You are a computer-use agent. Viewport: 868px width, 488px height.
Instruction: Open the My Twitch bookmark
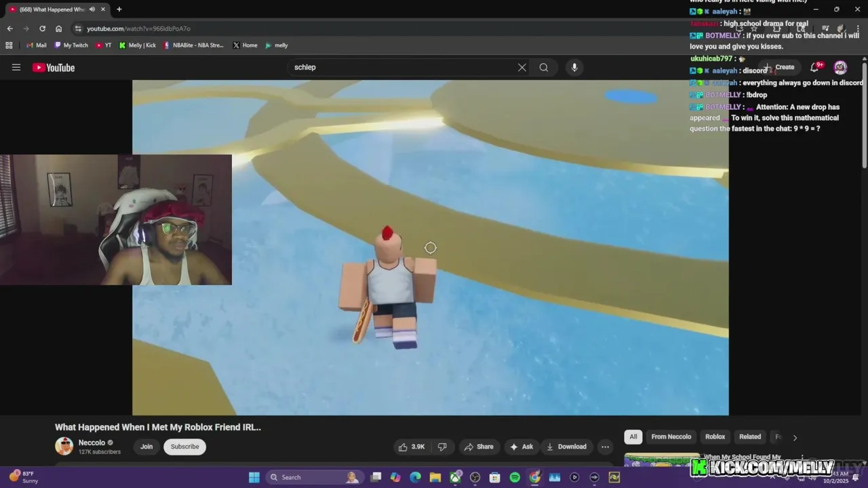coord(71,45)
